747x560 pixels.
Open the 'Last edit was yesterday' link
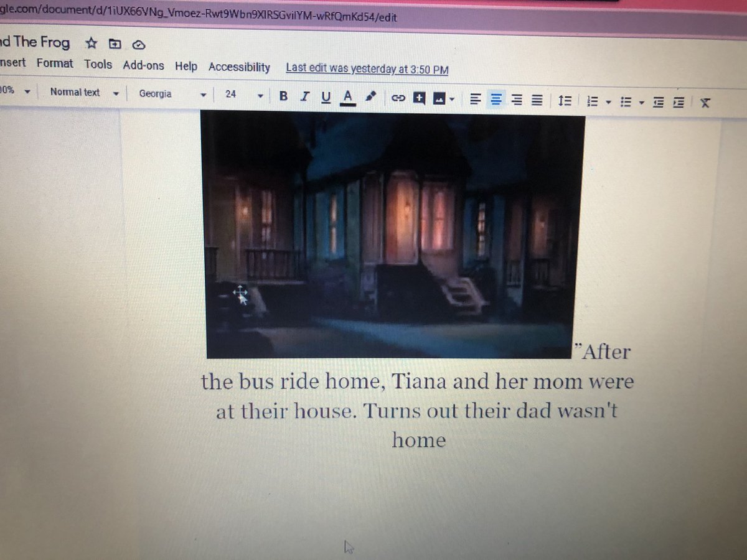pyautogui.click(x=367, y=69)
